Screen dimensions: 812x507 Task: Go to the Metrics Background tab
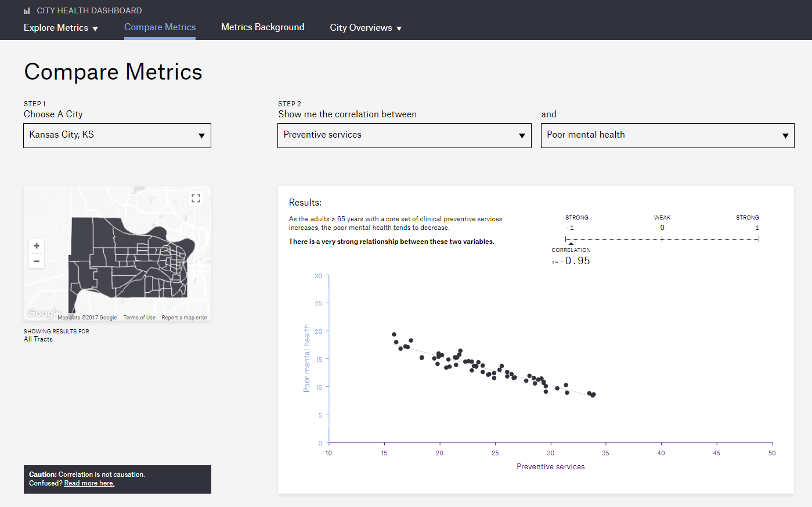(x=262, y=27)
